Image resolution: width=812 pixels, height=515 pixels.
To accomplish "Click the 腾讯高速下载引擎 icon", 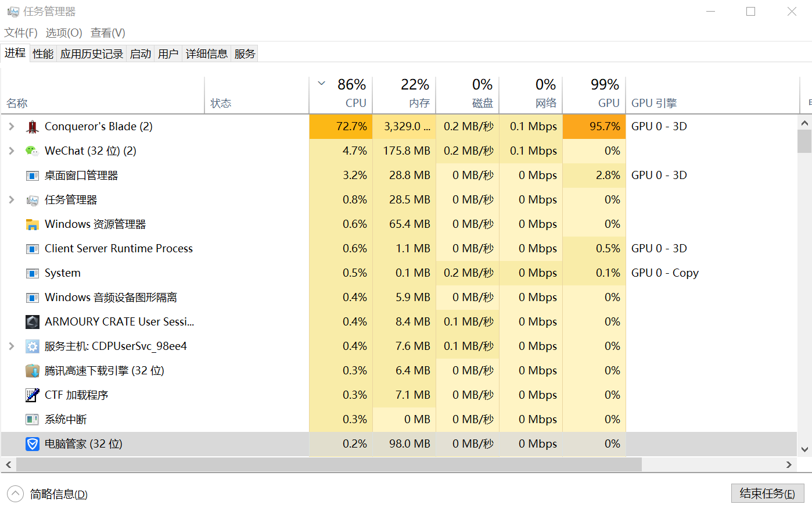I will point(33,371).
